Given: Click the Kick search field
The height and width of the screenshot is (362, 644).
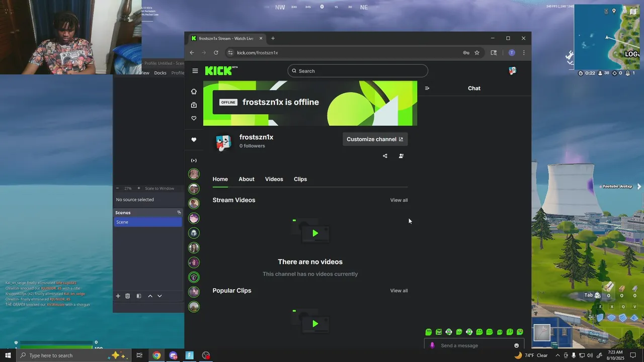Looking at the screenshot, I should click(358, 71).
